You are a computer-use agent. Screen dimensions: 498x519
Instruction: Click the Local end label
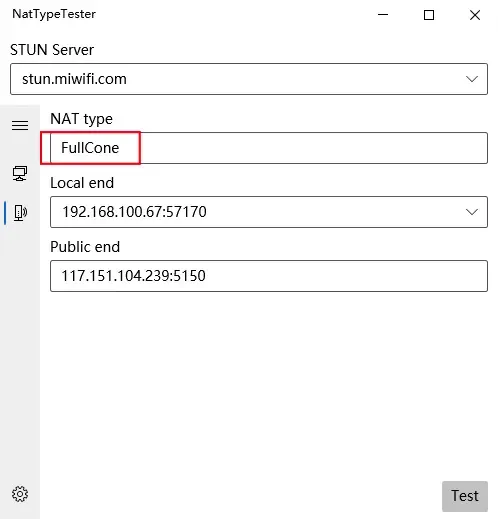(x=82, y=183)
